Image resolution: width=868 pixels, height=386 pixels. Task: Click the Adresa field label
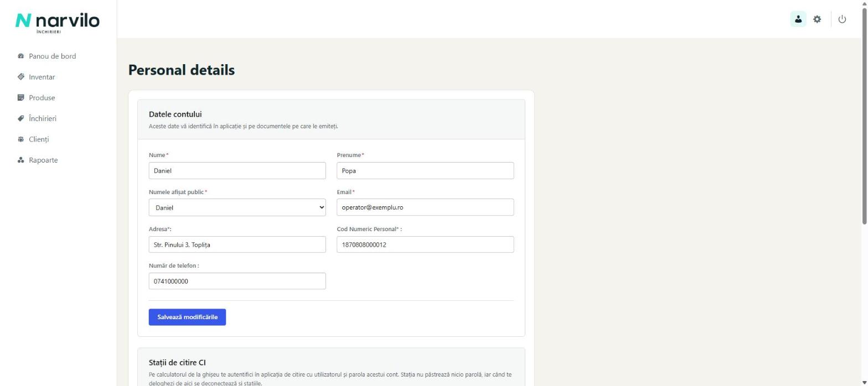pos(160,229)
